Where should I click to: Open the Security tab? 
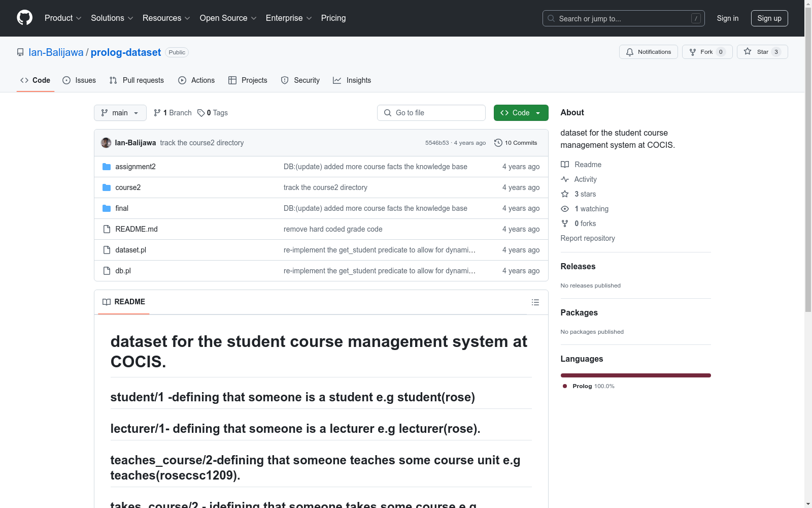click(x=300, y=80)
